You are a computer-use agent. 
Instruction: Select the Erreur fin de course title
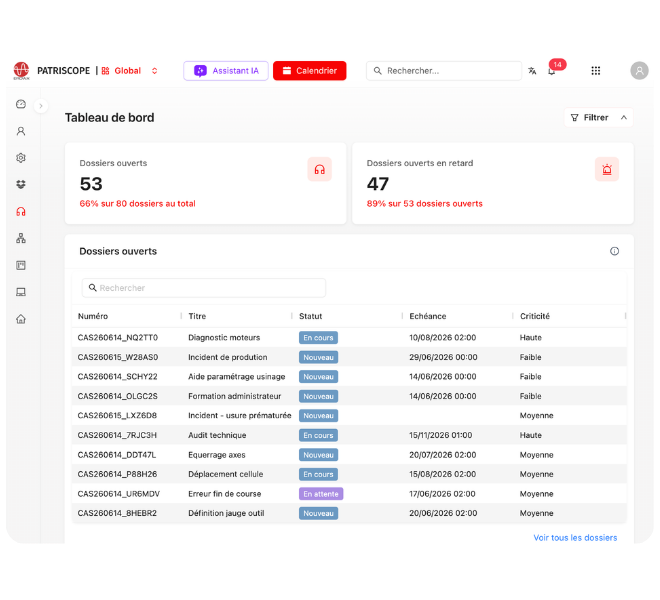point(225,494)
